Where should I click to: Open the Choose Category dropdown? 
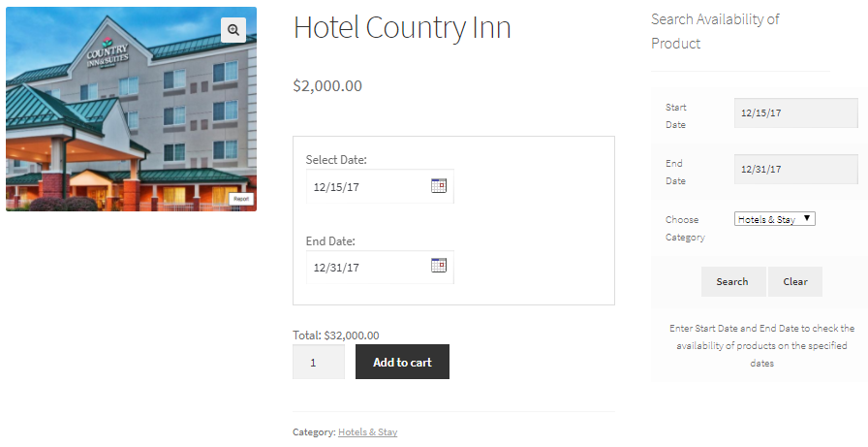coord(774,219)
